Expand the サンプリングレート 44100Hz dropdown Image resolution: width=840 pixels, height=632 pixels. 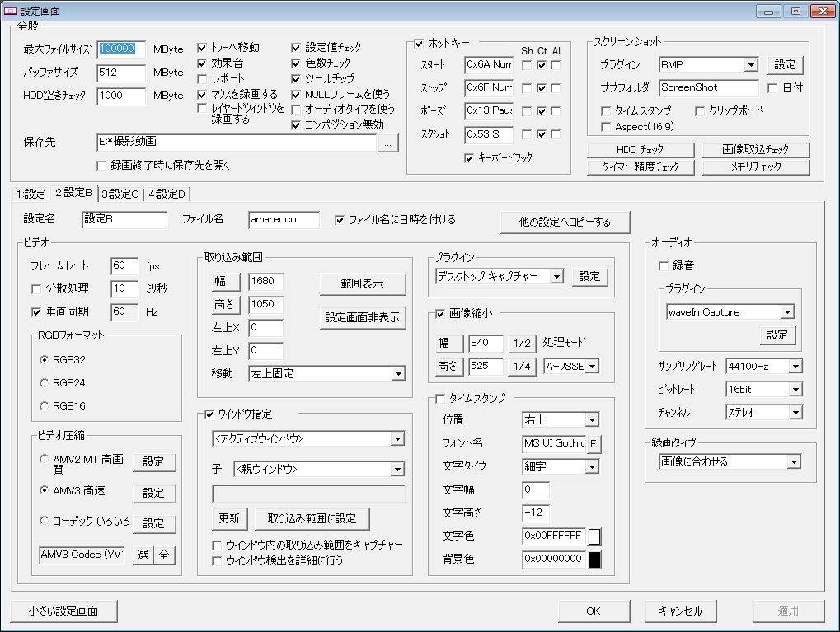coord(763,366)
